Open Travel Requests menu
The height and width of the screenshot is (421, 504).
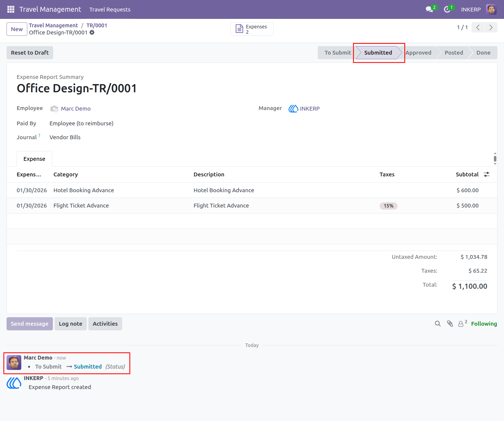(x=110, y=9)
